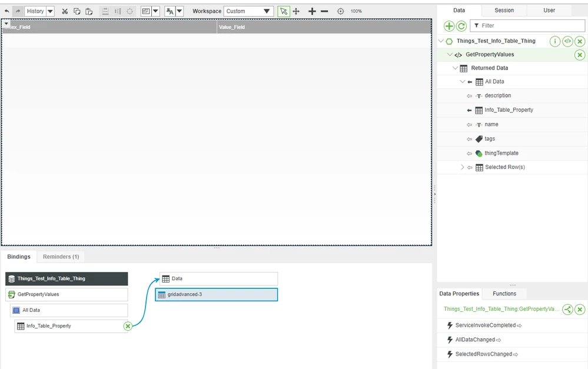Delete binding with green X on Info_Table_Property
Screen dimensions: 588x369
(128, 326)
